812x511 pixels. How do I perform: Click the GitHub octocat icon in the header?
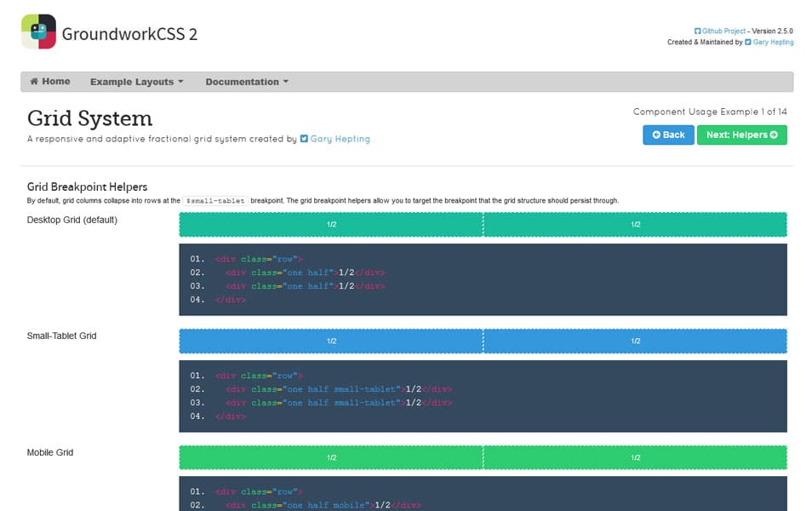point(696,29)
